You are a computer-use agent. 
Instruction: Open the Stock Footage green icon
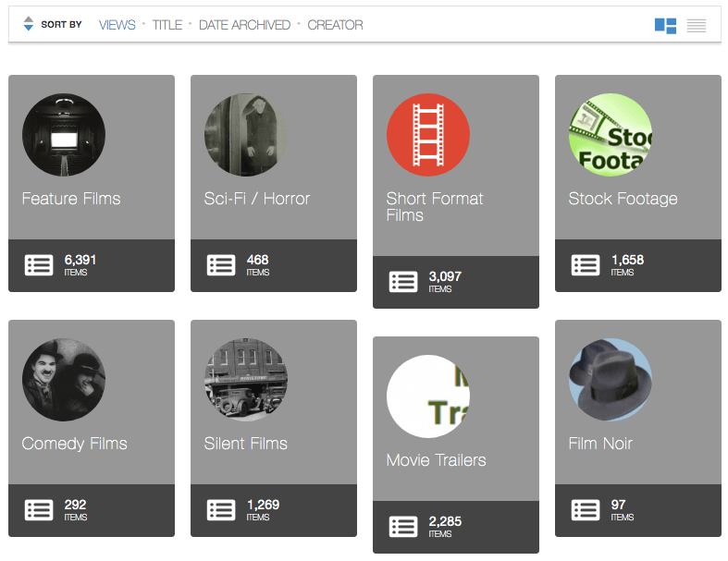pyautogui.click(x=611, y=135)
